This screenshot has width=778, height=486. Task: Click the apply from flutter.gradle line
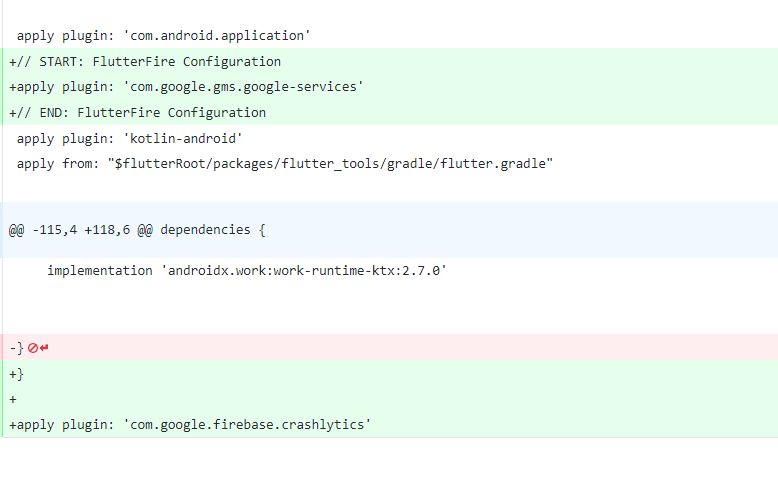(390, 164)
